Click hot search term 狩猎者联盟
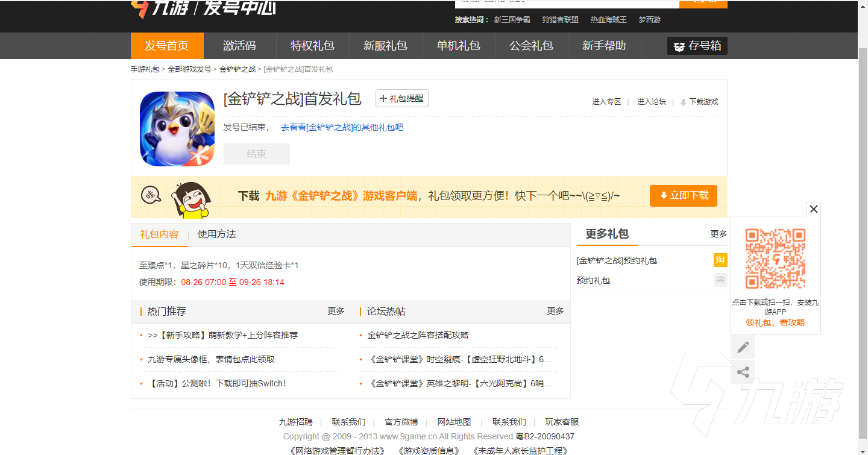 click(560, 20)
